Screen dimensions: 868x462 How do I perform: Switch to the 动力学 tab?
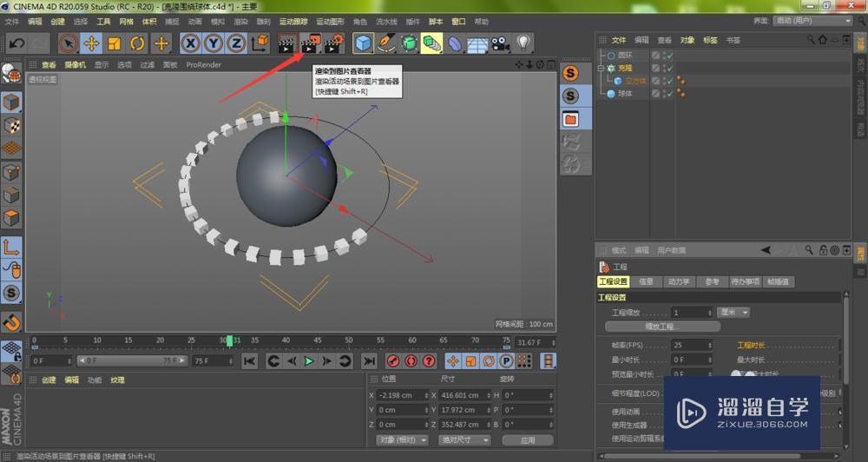(678, 281)
